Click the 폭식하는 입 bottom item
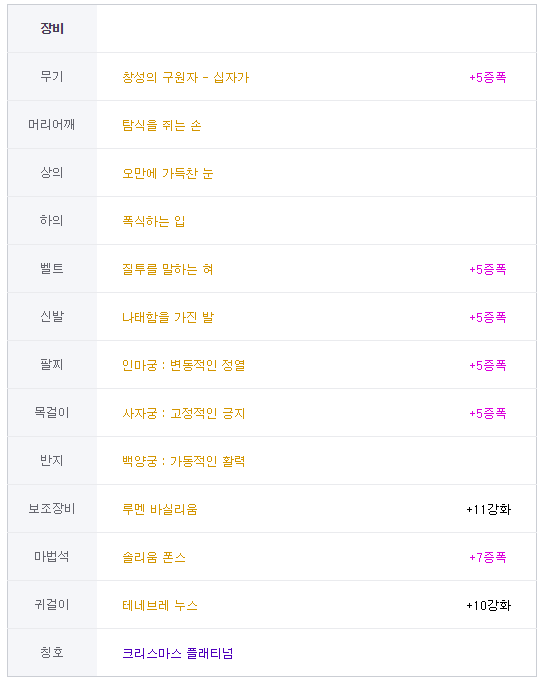 pos(154,221)
